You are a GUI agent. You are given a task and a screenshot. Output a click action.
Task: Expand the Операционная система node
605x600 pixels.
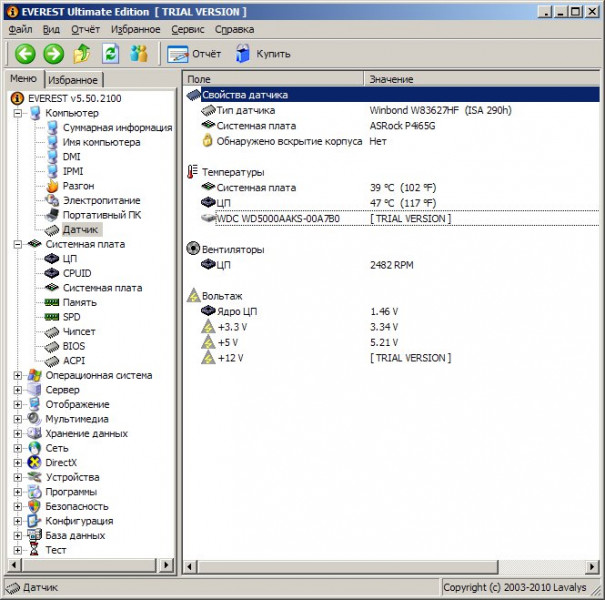(x=17, y=375)
